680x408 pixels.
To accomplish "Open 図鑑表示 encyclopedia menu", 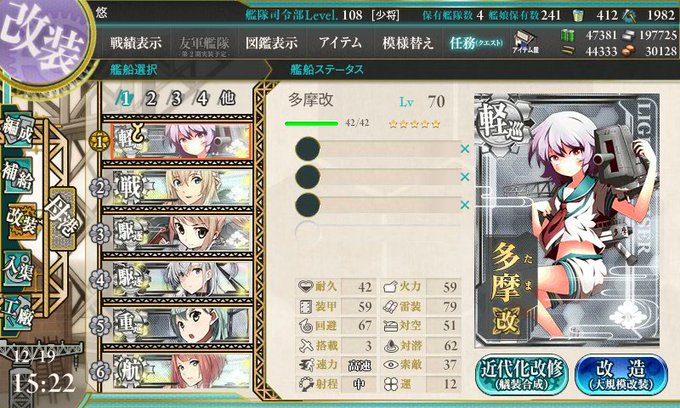I will click(x=271, y=43).
